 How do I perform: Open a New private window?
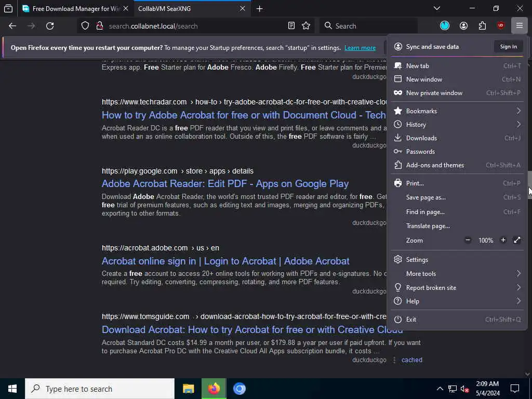[x=457, y=93]
